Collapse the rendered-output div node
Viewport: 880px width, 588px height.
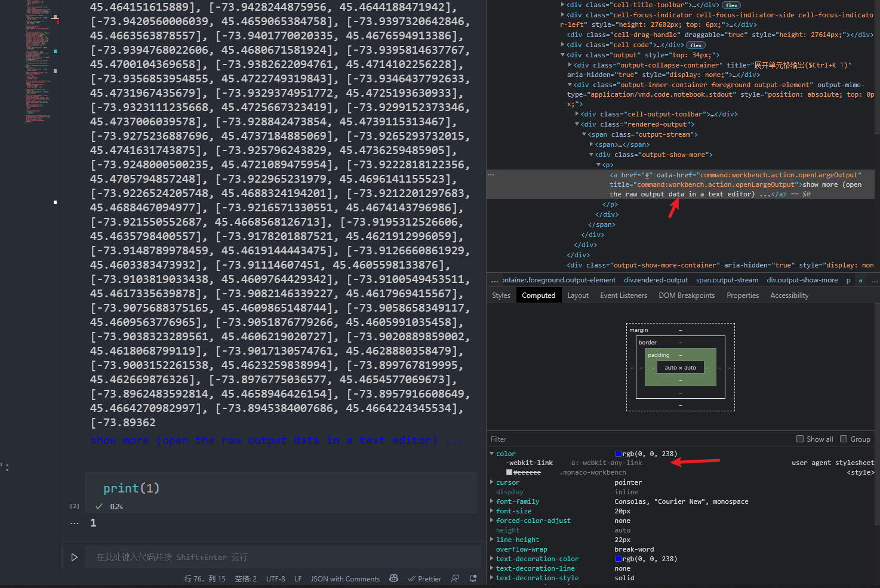tap(577, 124)
